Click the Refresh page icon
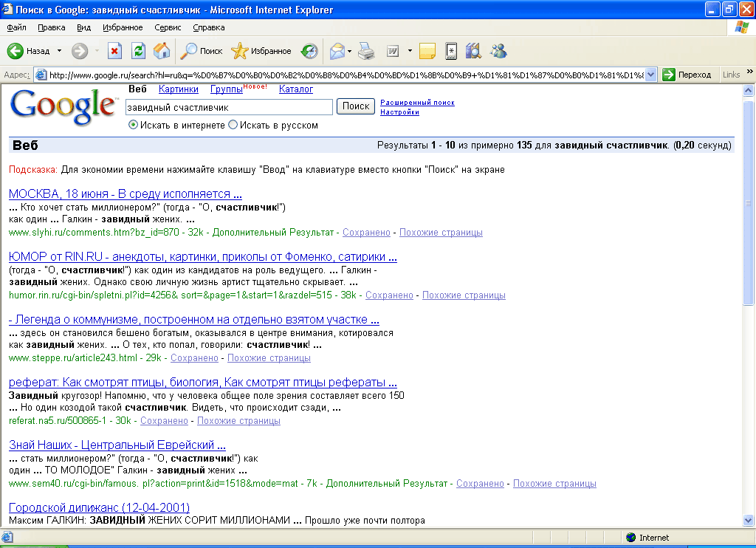Image resolution: width=756 pixels, height=548 pixels. (x=138, y=51)
